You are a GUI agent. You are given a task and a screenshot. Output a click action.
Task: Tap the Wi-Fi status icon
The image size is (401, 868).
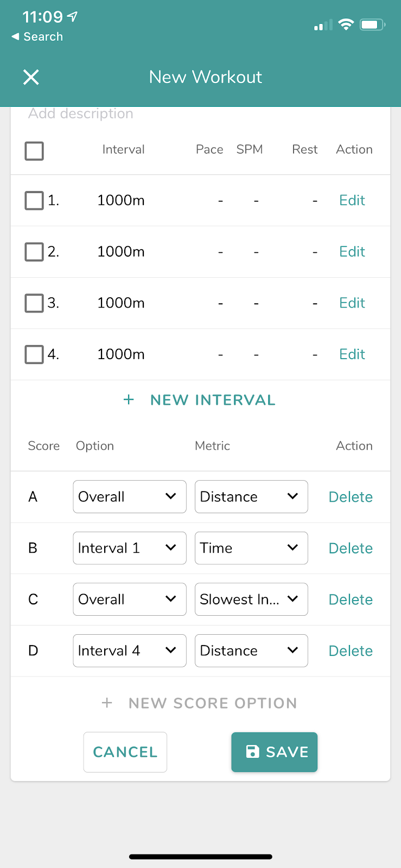coord(346,24)
